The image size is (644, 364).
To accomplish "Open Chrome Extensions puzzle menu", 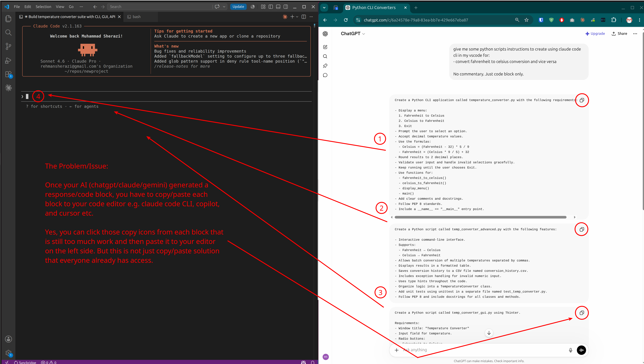I will pos(614,20).
